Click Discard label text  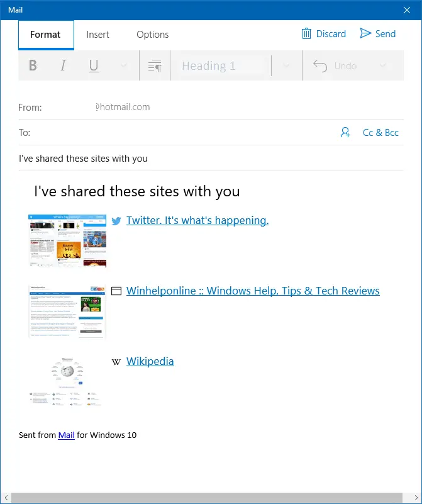[331, 34]
